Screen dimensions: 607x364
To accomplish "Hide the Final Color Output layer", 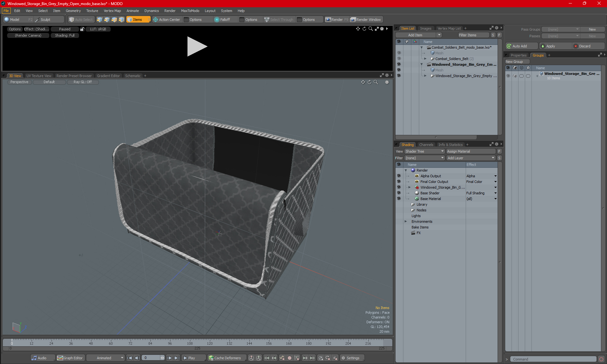I will pyautogui.click(x=399, y=182).
